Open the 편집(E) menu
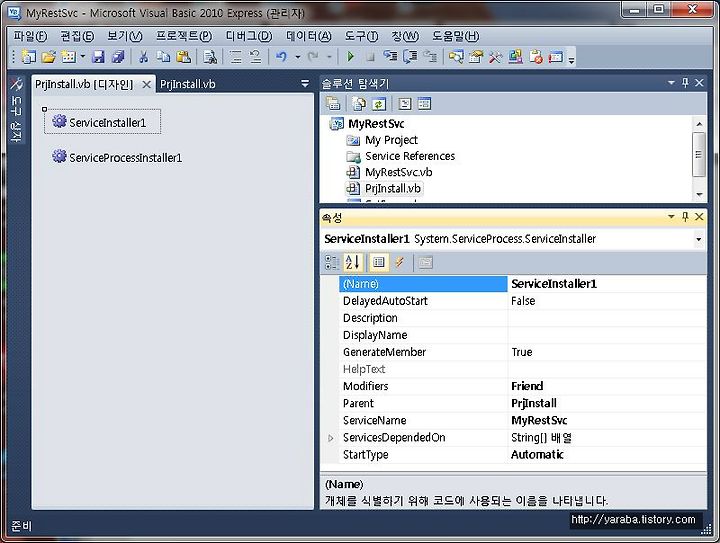The image size is (720, 543). pyautogui.click(x=77, y=36)
